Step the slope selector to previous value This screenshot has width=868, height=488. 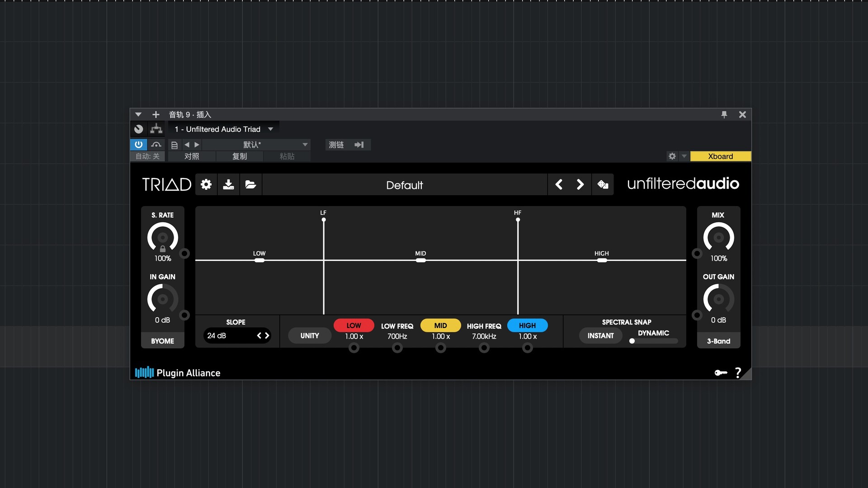tap(259, 335)
